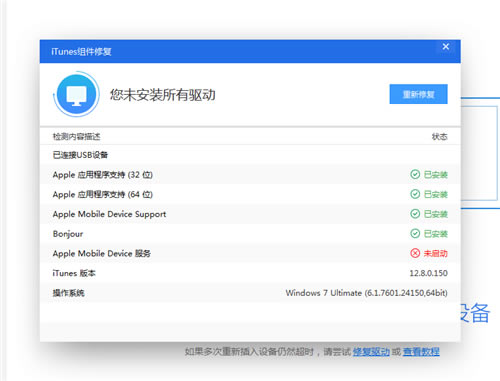This screenshot has height=381, width=500.
Task: Click the 检测内容描述 column header
Action: 76,136
